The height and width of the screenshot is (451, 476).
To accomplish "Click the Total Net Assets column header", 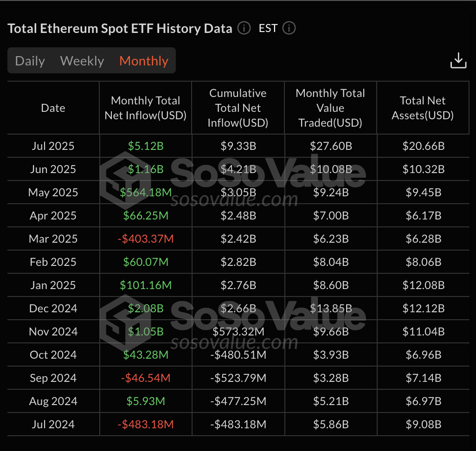I will point(423,108).
